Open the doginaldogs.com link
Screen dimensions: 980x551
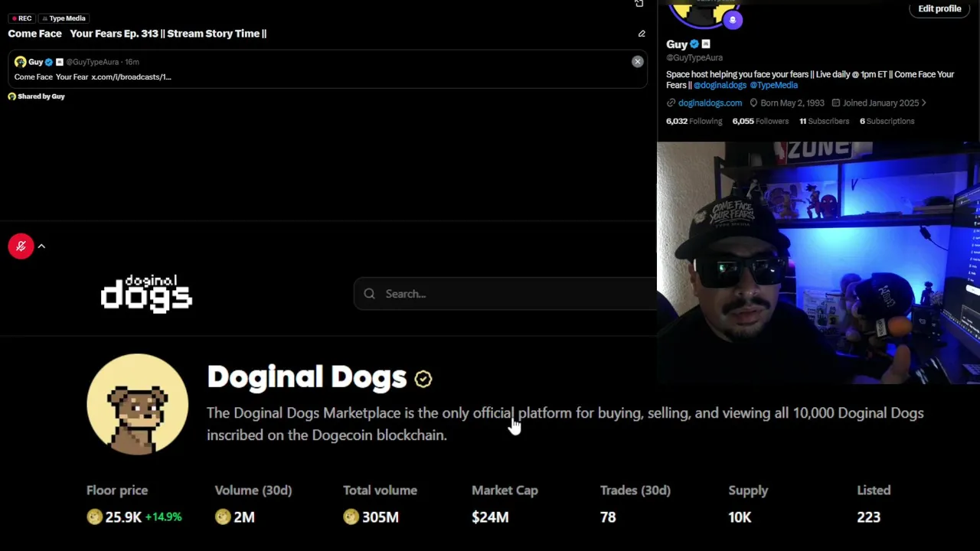click(x=710, y=103)
